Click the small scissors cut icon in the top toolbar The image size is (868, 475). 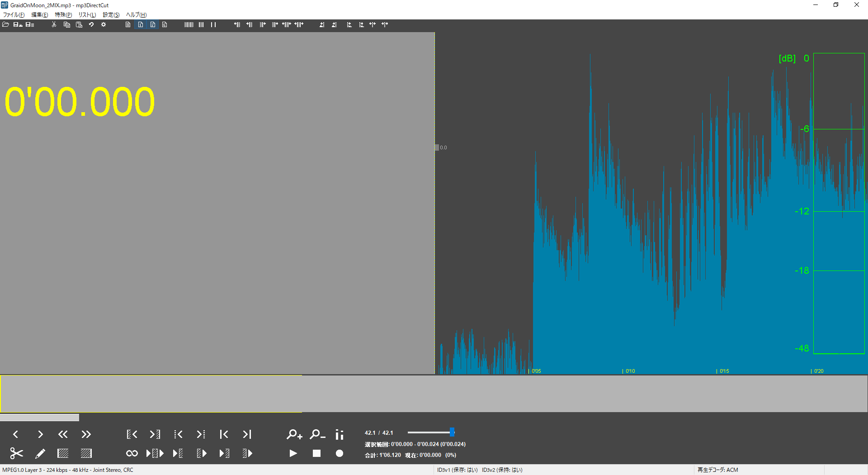pos(54,25)
